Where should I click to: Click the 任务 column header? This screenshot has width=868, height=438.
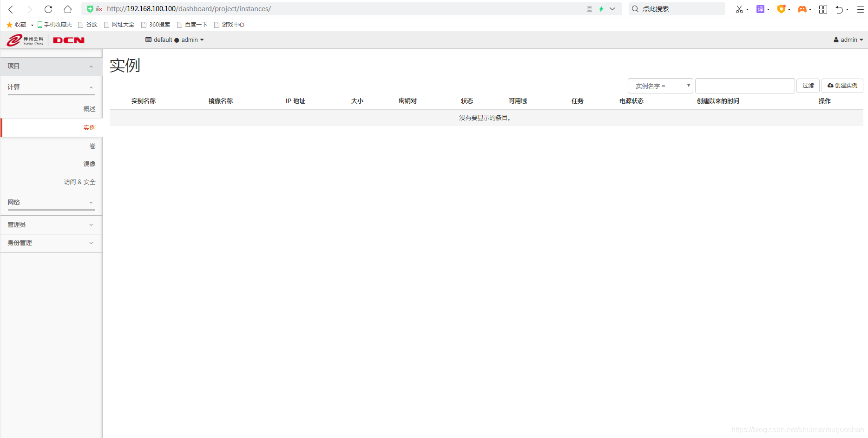pos(578,101)
